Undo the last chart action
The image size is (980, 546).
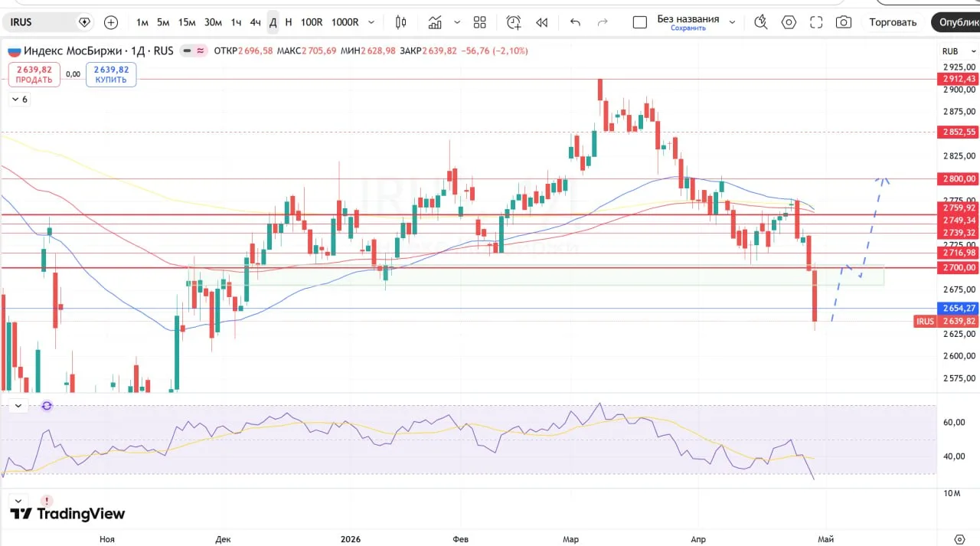(x=576, y=22)
